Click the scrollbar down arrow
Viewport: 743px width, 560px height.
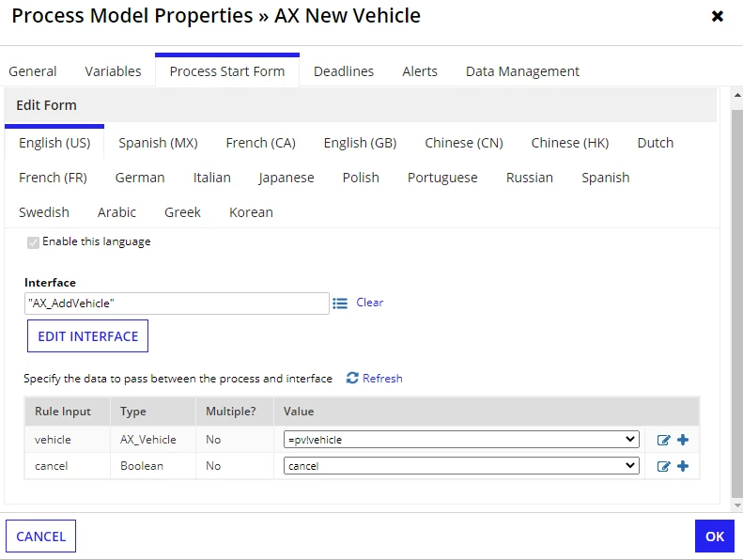click(737, 506)
